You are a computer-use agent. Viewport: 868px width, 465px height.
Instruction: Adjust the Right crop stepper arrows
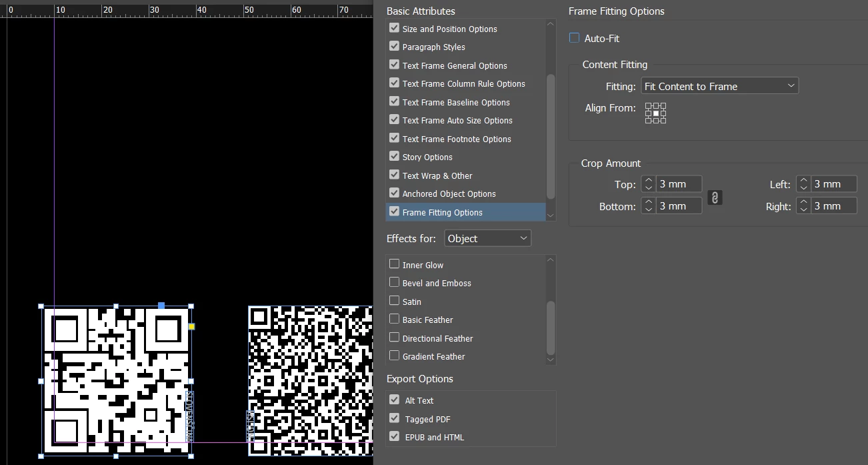click(803, 206)
